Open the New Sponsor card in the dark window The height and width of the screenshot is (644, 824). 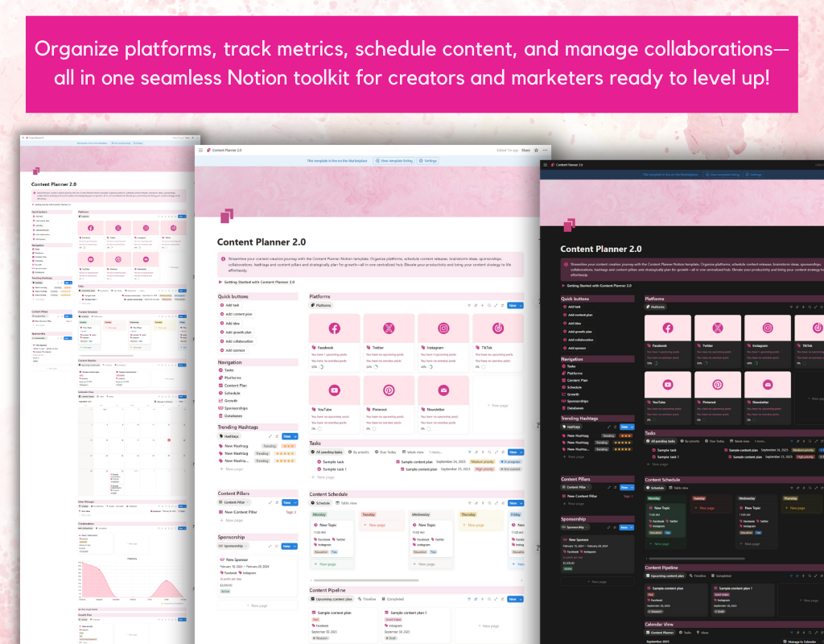click(x=598, y=555)
